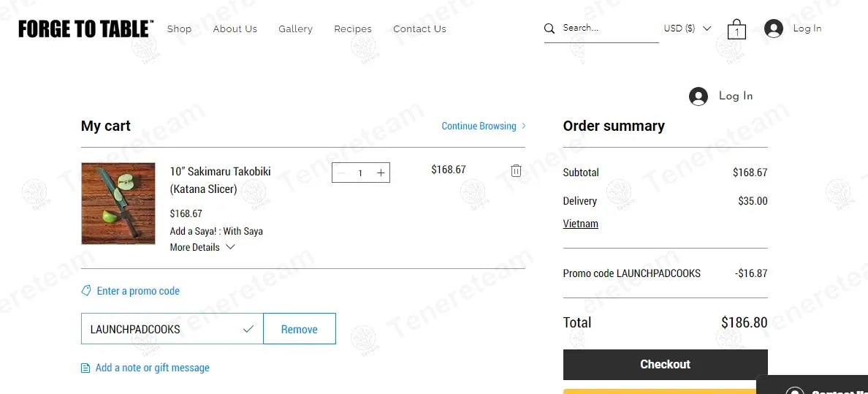Delete the Sakimaru Takobiki with trash icon
The width and height of the screenshot is (868, 394).
[x=516, y=170]
